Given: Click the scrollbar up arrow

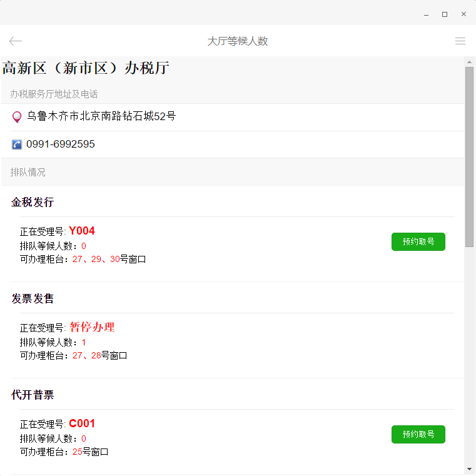Looking at the screenshot, I should 469,62.
